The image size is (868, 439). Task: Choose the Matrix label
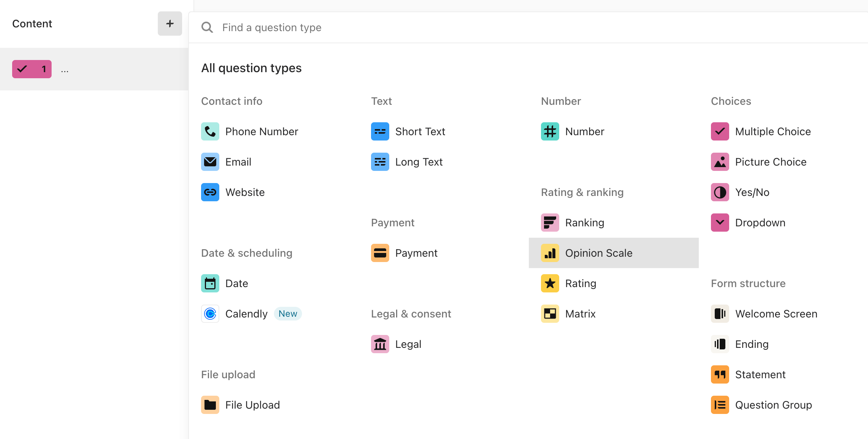(580, 314)
